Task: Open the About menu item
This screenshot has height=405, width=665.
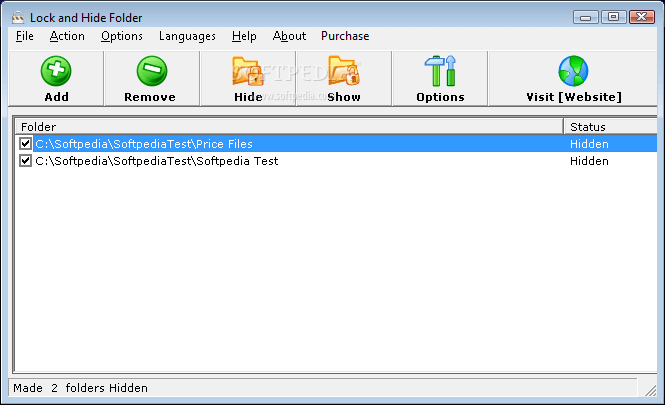Action: point(289,36)
